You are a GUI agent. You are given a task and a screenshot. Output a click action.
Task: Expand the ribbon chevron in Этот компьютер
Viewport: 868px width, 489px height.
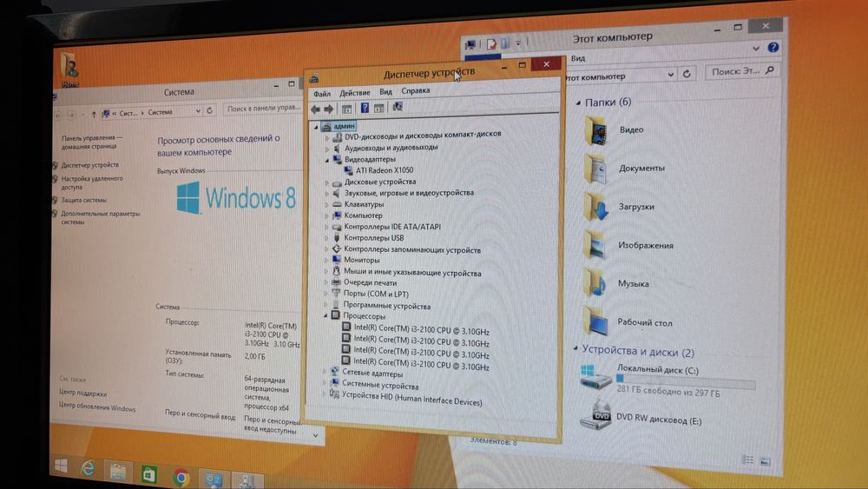click(x=756, y=48)
